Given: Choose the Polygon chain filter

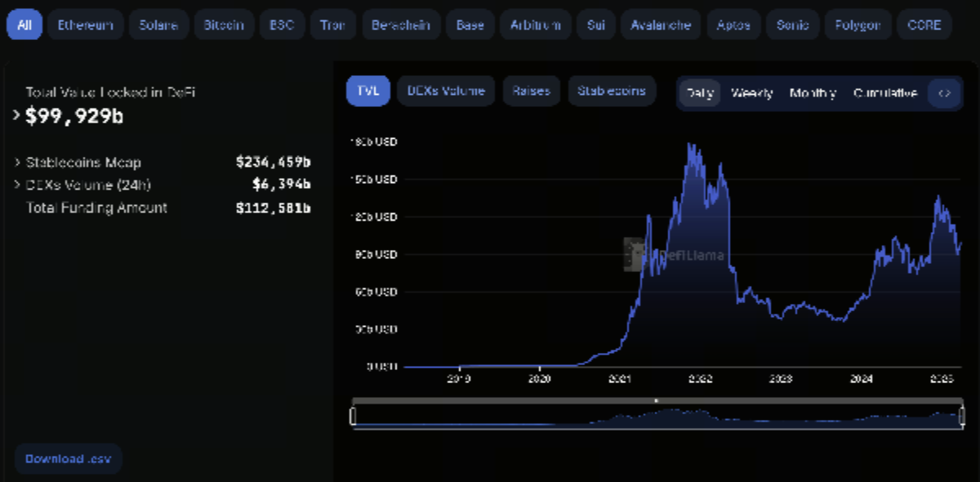Looking at the screenshot, I should click(x=857, y=25).
